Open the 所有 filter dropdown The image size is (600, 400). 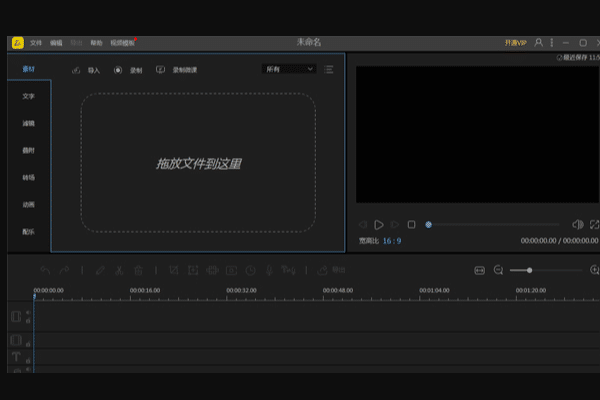pyautogui.click(x=288, y=69)
